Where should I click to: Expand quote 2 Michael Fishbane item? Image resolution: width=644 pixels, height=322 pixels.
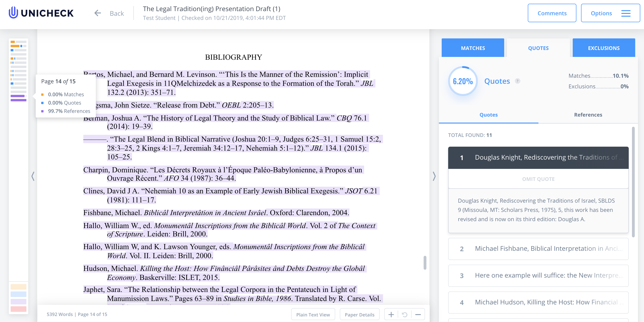538,249
